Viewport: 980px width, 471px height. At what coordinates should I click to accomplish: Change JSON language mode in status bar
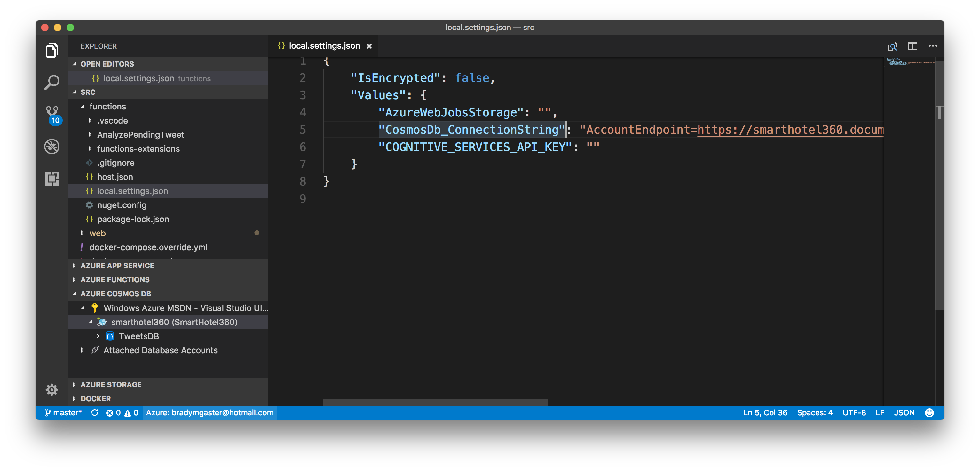[904, 413]
